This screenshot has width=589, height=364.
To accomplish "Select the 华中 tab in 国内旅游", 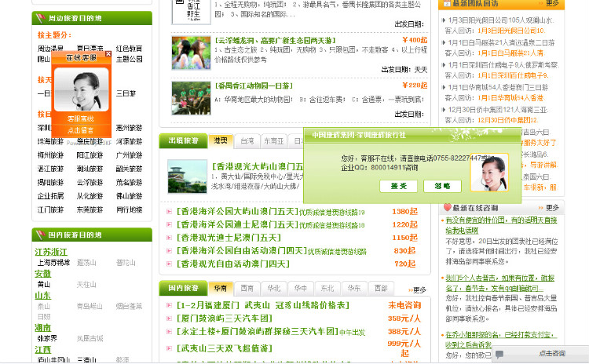I will (301, 288).
